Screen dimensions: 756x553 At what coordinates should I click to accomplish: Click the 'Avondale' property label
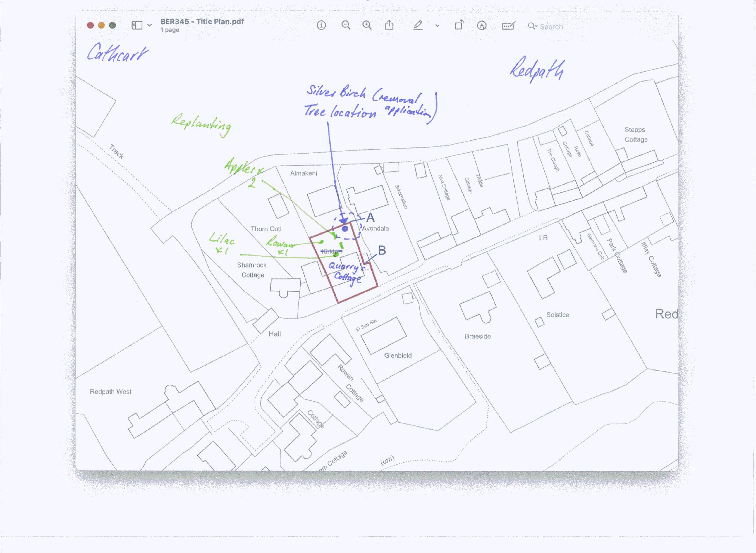375,229
